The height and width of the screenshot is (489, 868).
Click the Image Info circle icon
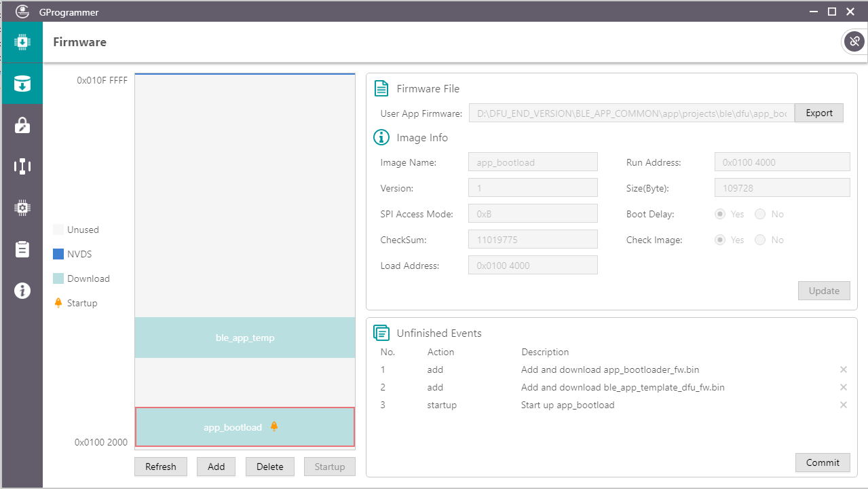(x=381, y=138)
